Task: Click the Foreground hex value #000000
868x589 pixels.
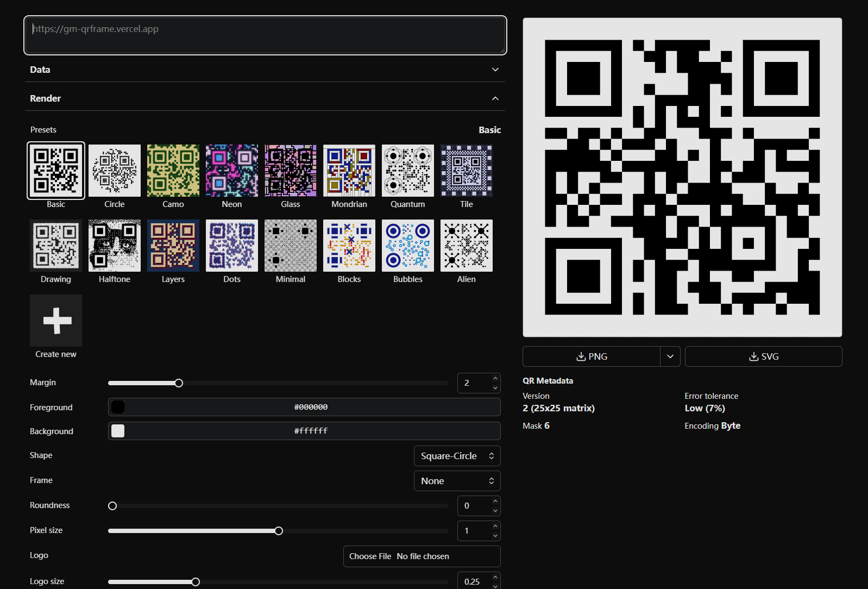Action: (x=311, y=407)
